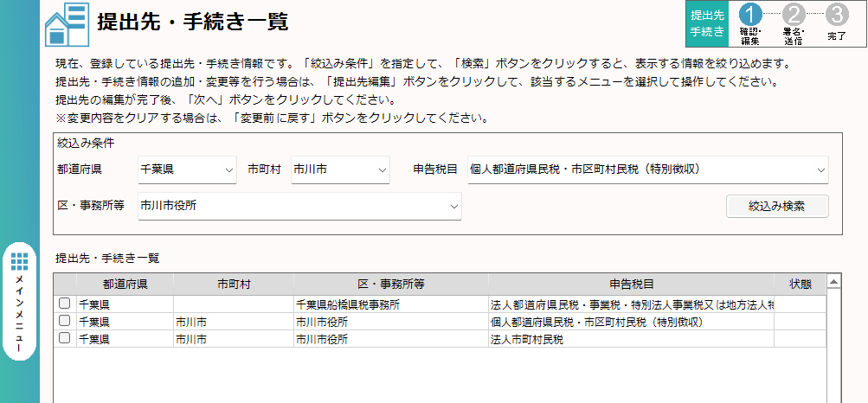Click step 1 確認・編集 circle
This screenshot has height=403, width=868.
coord(750,15)
